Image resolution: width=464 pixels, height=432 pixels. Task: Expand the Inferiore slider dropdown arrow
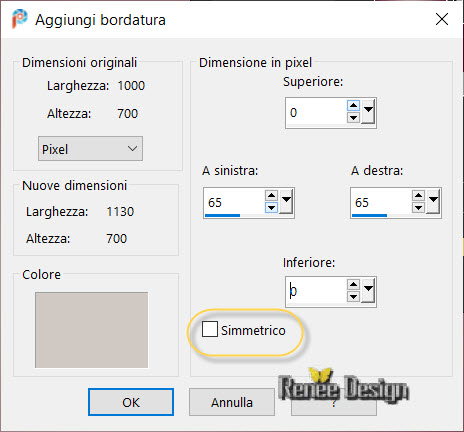coord(368,291)
